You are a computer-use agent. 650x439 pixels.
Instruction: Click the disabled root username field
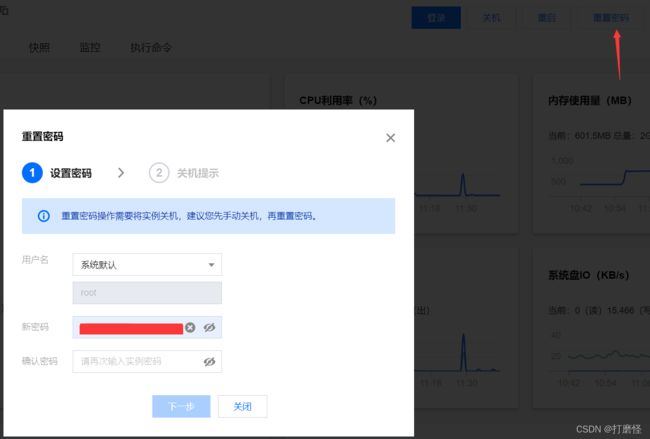147,293
